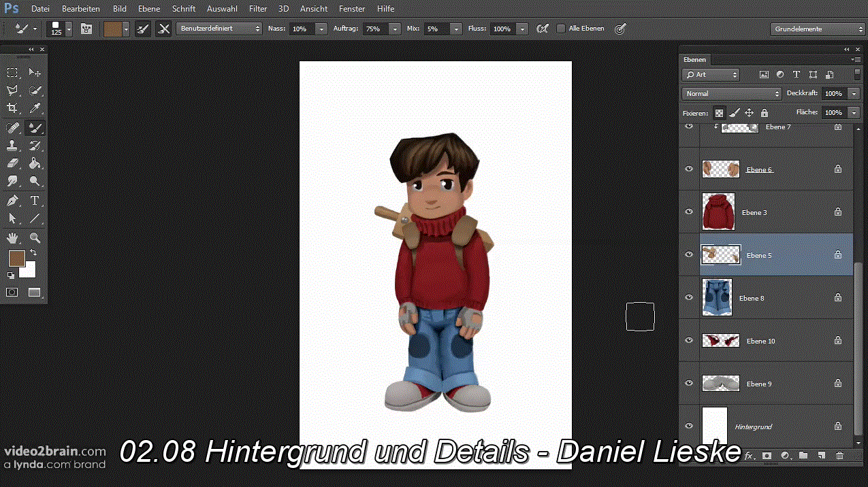
Task: Select the Mixer Brush tool in toolbox
Action: tap(35, 127)
